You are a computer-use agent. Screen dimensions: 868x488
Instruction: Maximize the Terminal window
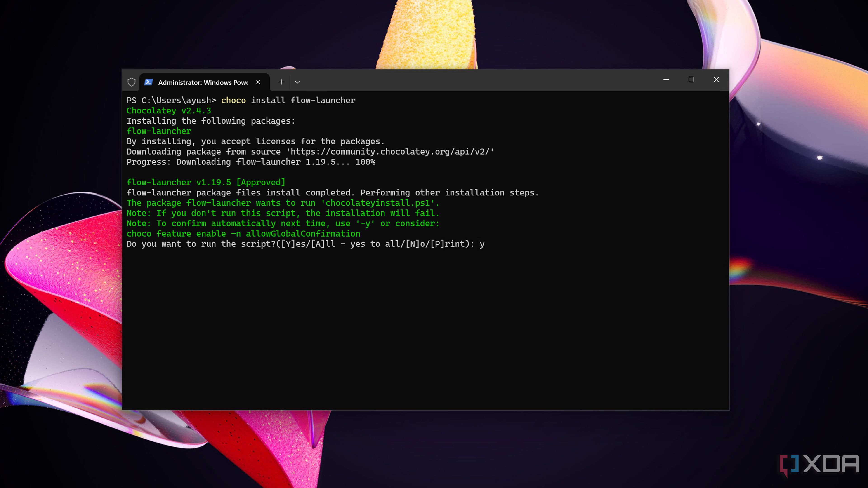[x=691, y=80]
